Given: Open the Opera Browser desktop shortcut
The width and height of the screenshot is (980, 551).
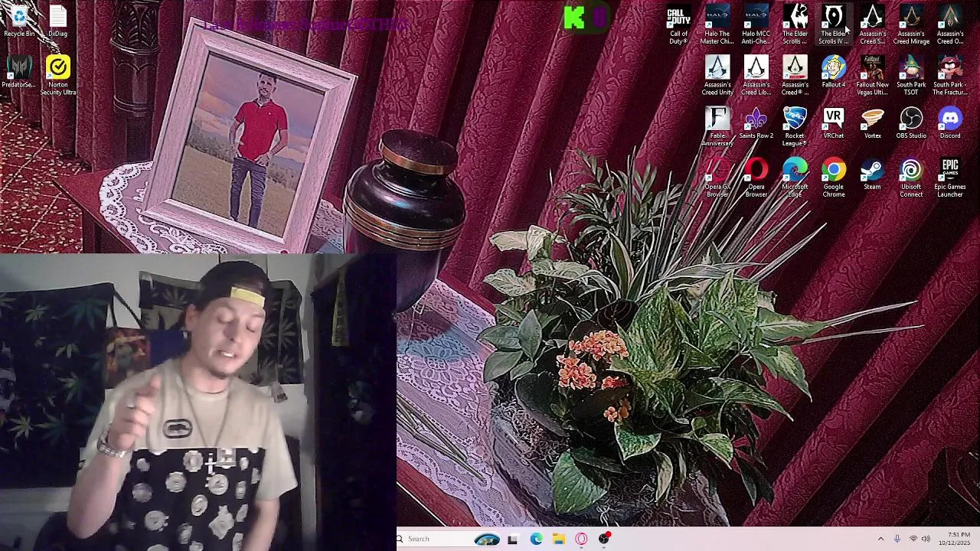Looking at the screenshot, I should (756, 178).
